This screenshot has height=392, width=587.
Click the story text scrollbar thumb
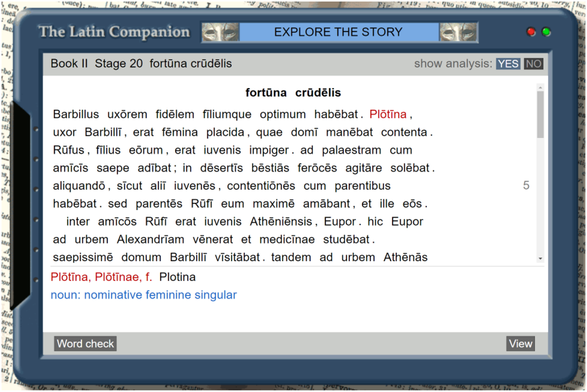pyautogui.click(x=540, y=114)
